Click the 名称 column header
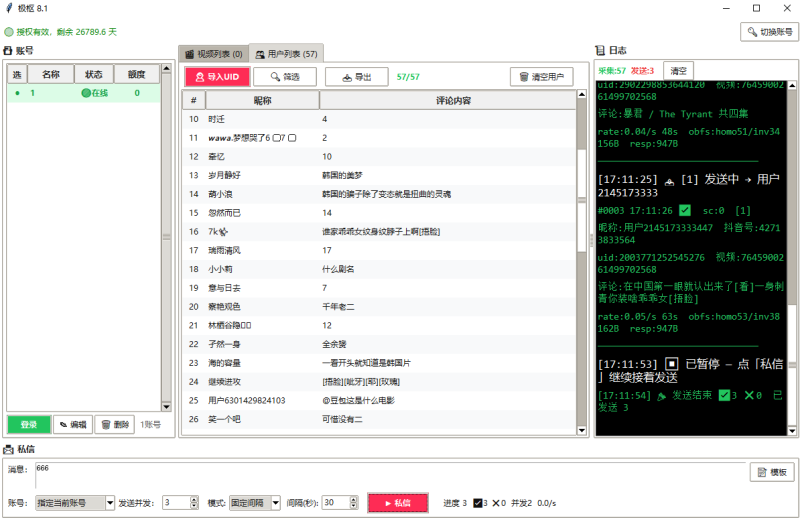800x518 pixels. click(51, 75)
